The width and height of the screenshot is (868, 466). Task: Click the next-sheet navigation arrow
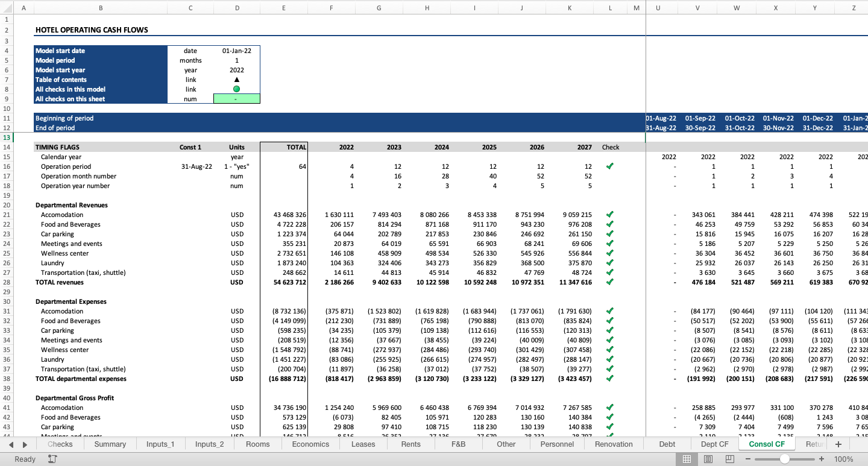pos(24,444)
